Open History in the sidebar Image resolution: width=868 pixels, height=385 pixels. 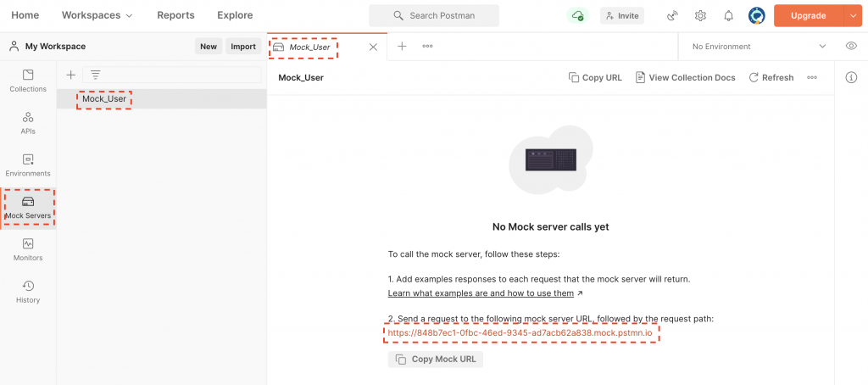28,292
